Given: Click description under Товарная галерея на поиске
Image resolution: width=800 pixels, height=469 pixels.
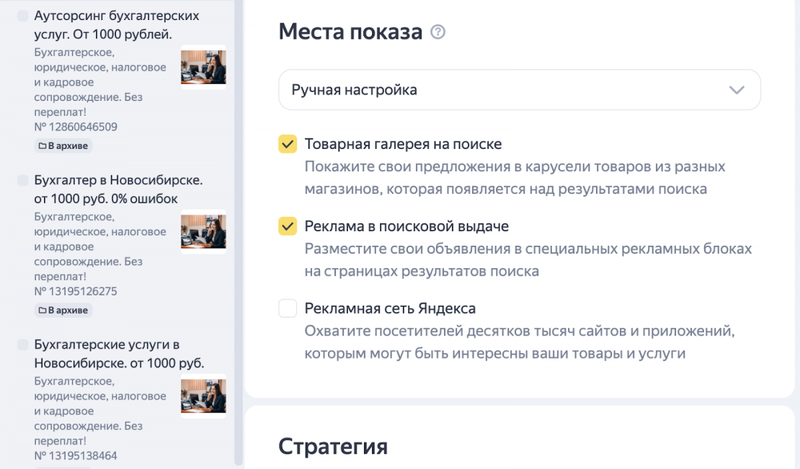Looking at the screenshot, I should pos(515,178).
